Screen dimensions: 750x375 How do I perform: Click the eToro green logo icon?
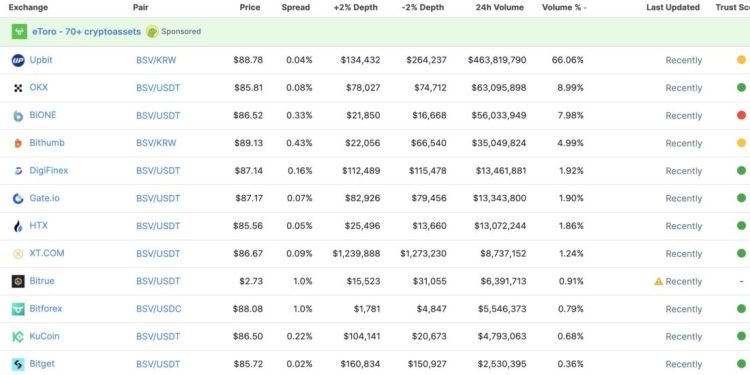(x=19, y=32)
